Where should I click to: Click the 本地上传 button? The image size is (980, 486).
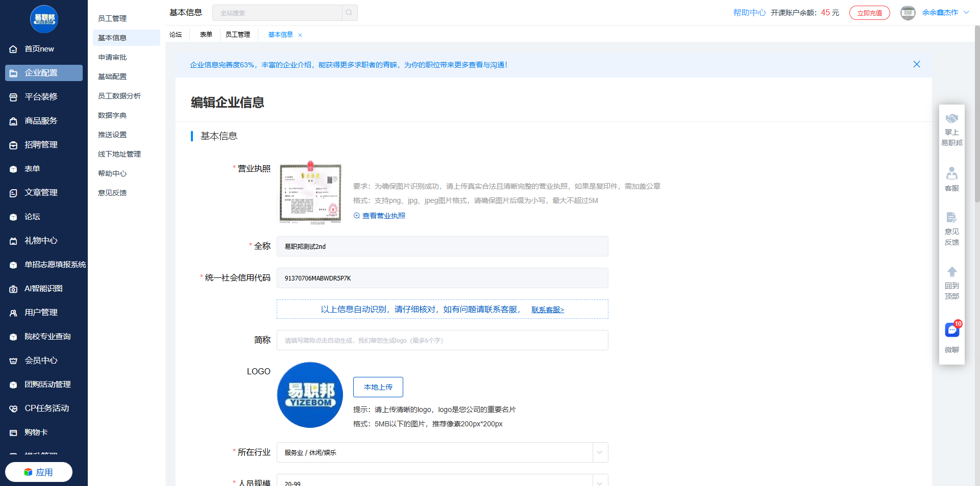pos(378,387)
